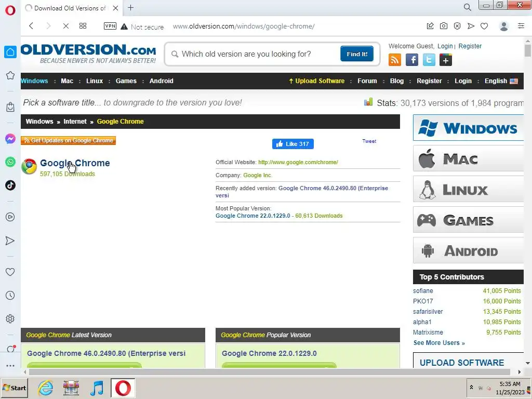Click the Not secure warning icon
Screen dimensions: 532x399
point(124,26)
